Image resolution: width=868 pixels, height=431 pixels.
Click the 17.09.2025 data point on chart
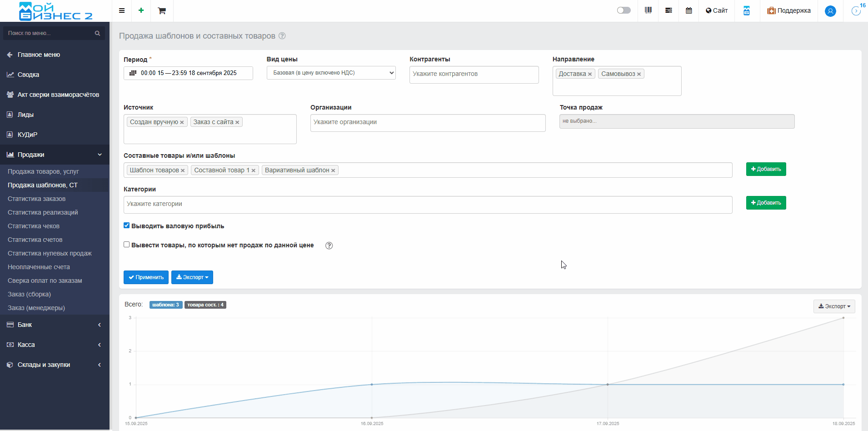click(x=608, y=385)
